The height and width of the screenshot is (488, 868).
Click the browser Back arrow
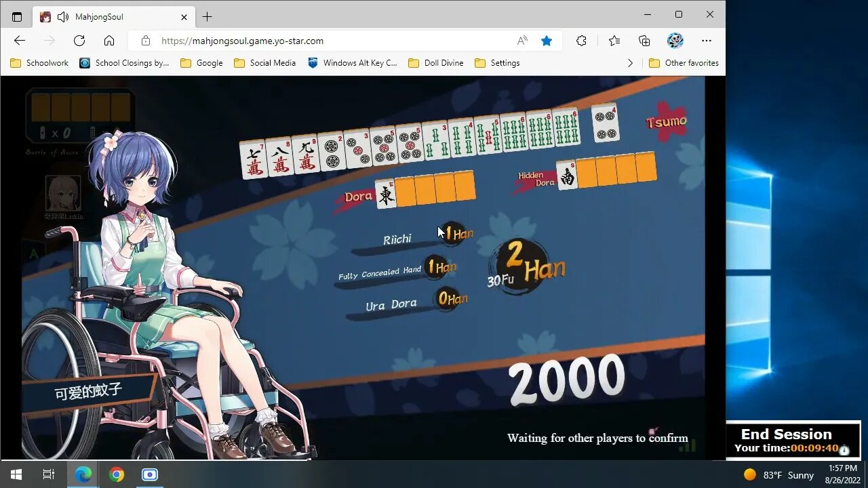pos(20,41)
